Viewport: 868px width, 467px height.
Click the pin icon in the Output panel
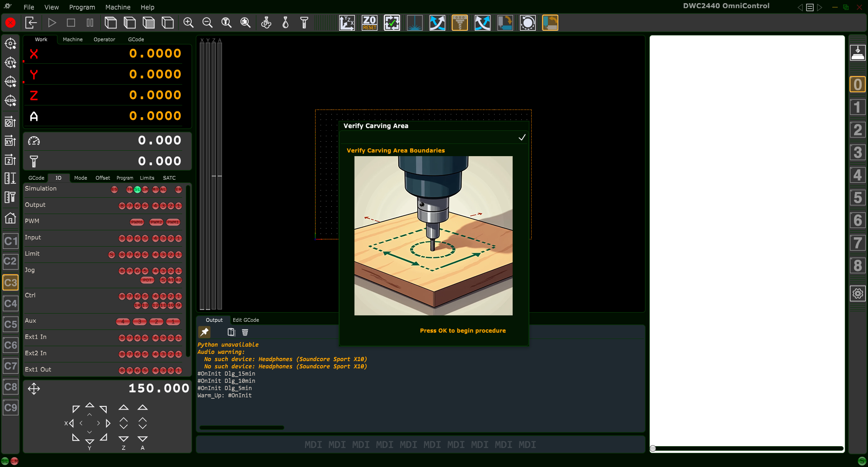click(204, 332)
